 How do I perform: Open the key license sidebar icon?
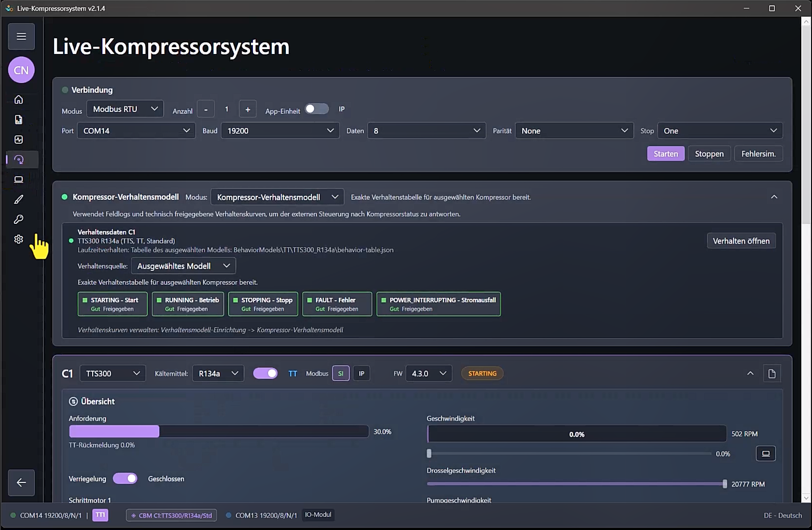19,219
